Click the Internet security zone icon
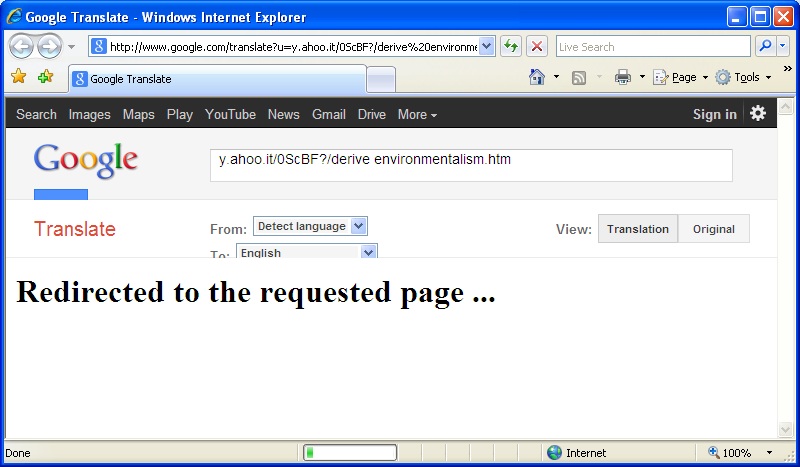The height and width of the screenshot is (467, 800). coord(554,452)
